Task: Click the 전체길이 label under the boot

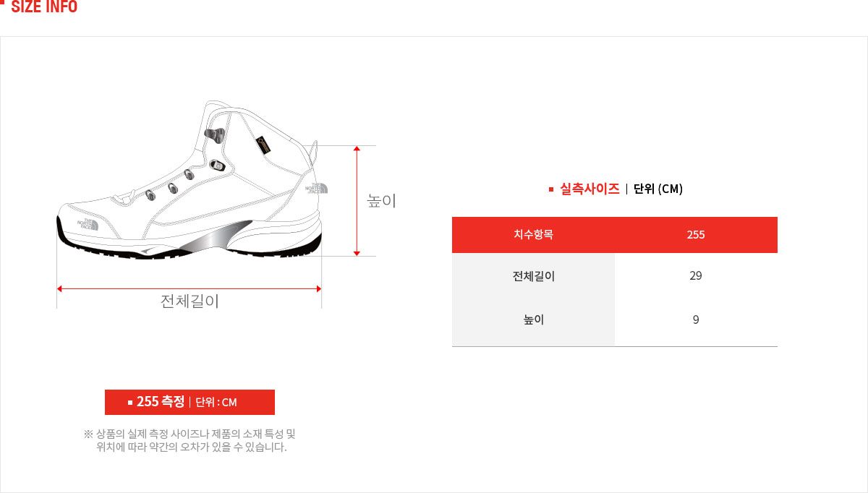Action: [x=190, y=301]
